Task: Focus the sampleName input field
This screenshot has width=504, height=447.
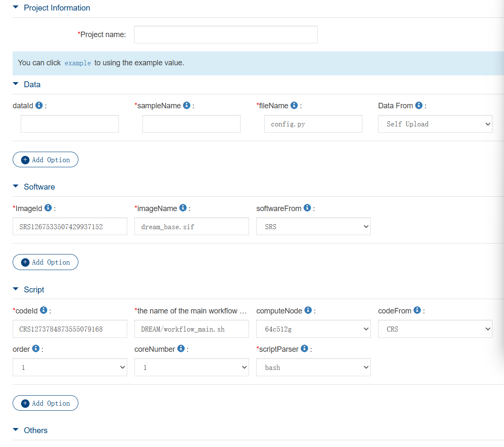Action: pos(192,124)
